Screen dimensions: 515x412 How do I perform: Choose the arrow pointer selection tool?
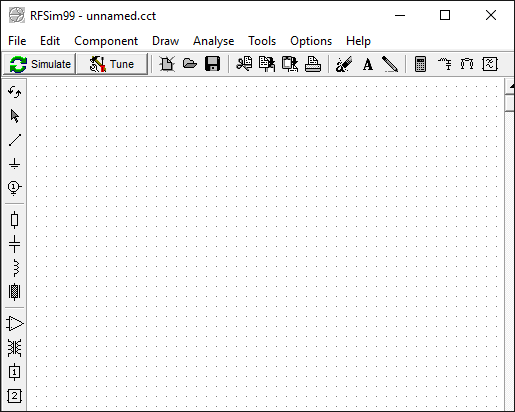click(x=14, y=116)
